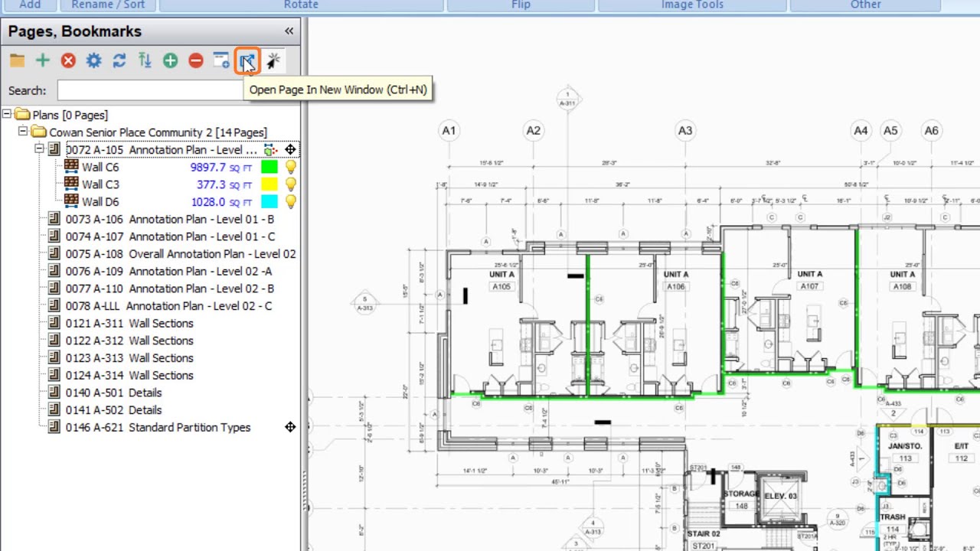Viewport: 980px width, 551px height.
Task: Click the 9897.7 SQ FT value
Action: 220,167
